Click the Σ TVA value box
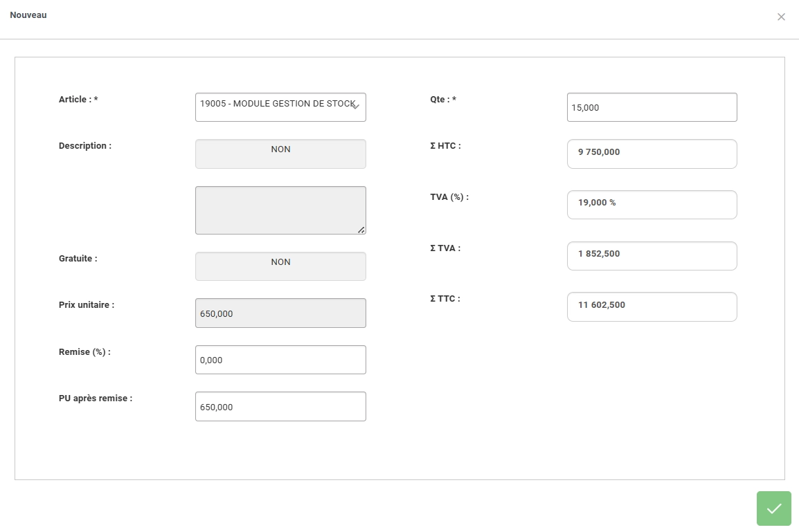 click(x=652, y=256)
